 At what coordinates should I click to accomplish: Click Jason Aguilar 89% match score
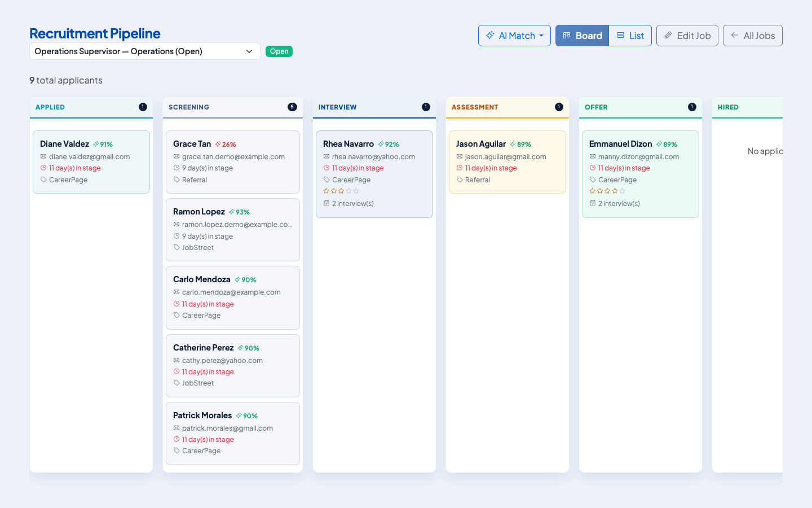pos(520,144)
